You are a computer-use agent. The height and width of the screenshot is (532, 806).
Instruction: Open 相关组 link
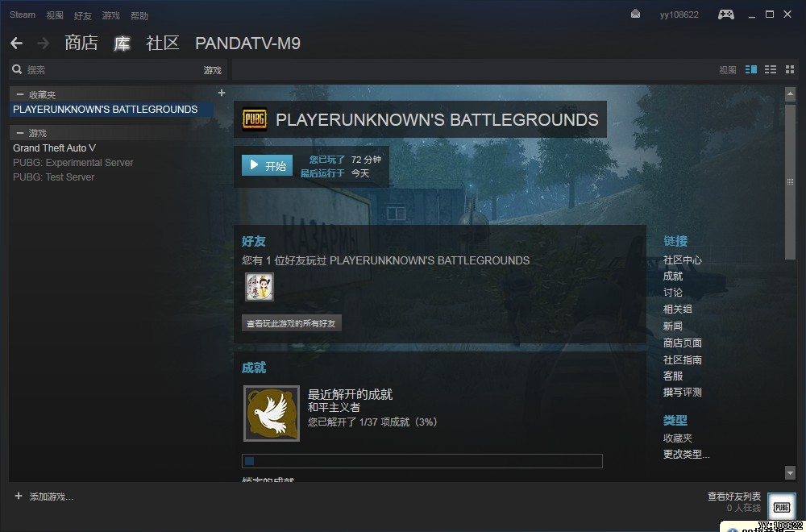[678, 309]
